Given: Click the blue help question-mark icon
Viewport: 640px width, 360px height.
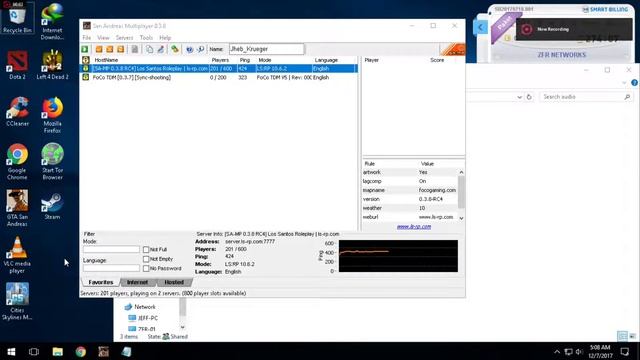Looking at the screenshot, I should pos(189,49).
